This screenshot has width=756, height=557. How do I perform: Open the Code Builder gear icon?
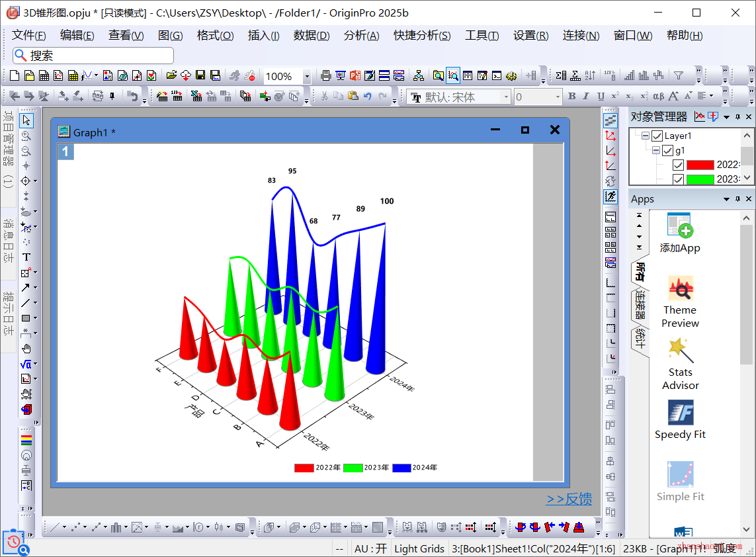tap(511, 76)
